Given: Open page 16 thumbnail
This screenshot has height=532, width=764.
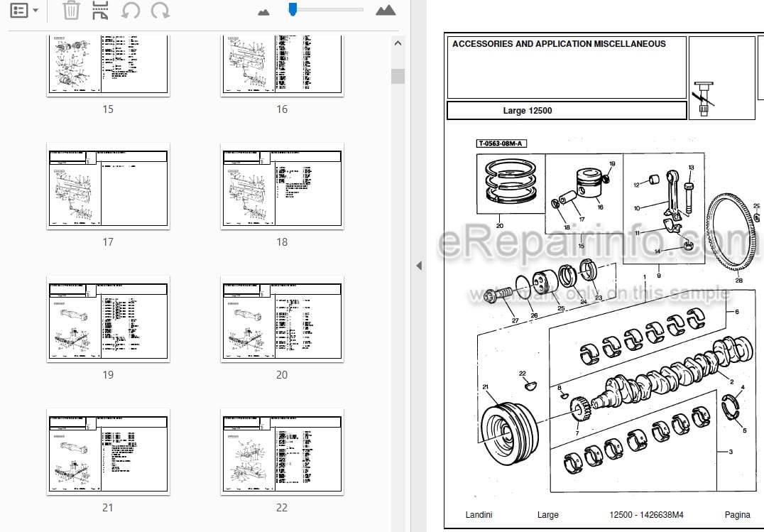Looking at the screenshot, I should (x=282, y=65).
